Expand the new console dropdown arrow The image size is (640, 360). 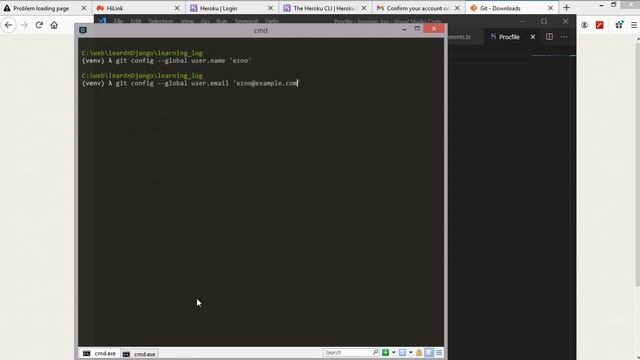tap(393, 352)
